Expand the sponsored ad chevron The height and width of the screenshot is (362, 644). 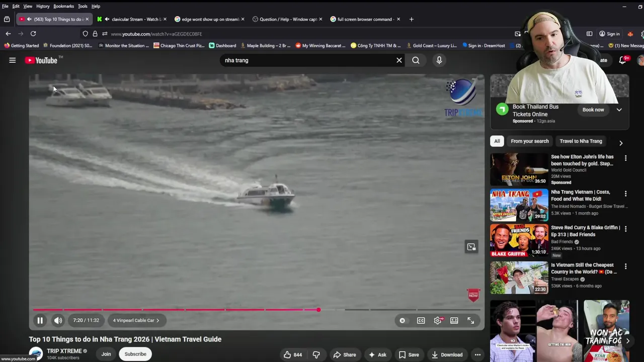(x=619, y=110)
